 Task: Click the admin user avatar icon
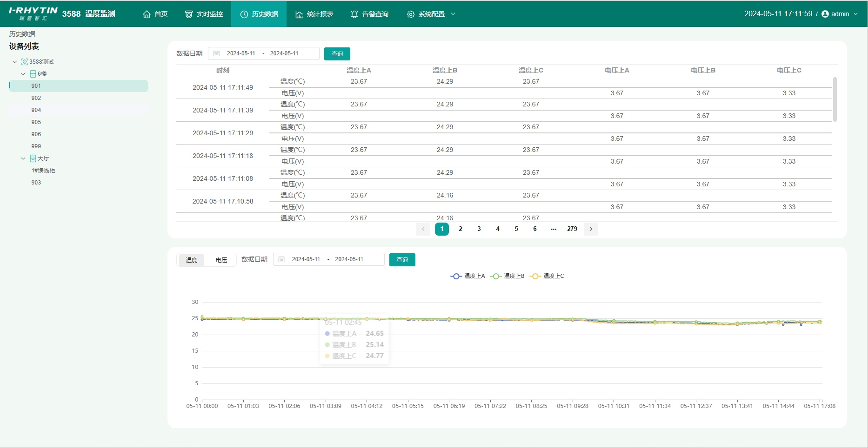point(825,14)
